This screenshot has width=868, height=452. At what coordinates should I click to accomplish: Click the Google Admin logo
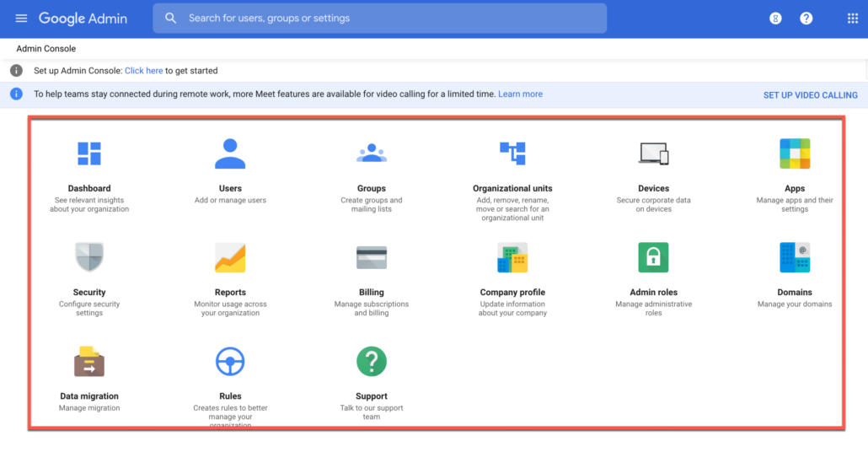(83, 19)
